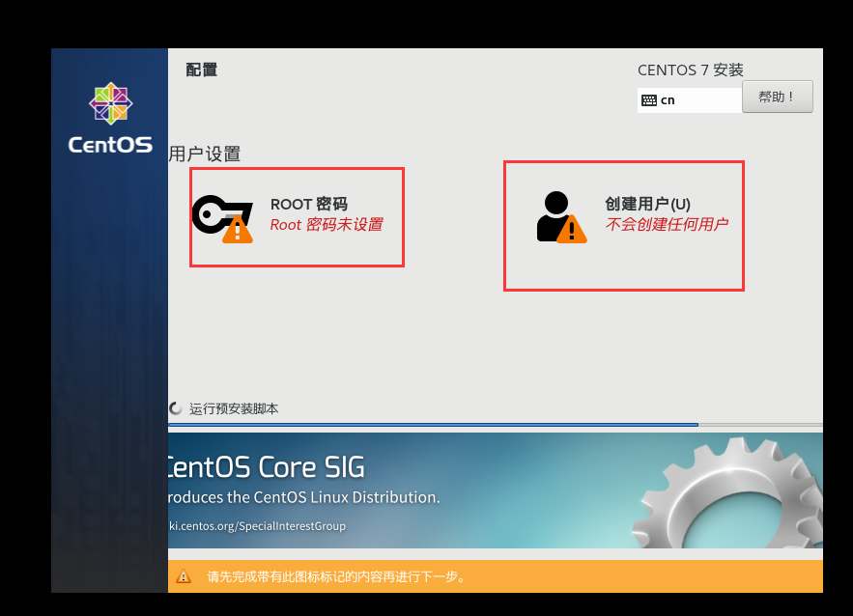Viewport: 853px width, 616px height.
Task: Click the ROOT password key icon
Action: click(x=222, y=218)
